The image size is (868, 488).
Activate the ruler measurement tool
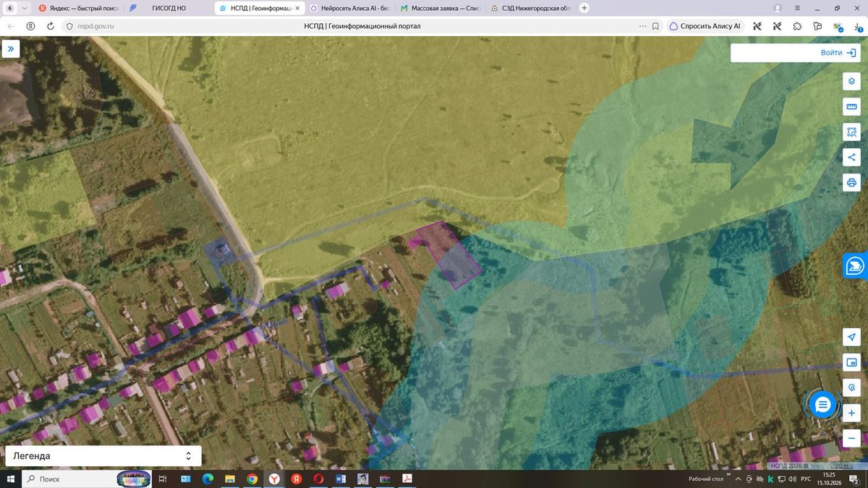click(x=851, y=107)
